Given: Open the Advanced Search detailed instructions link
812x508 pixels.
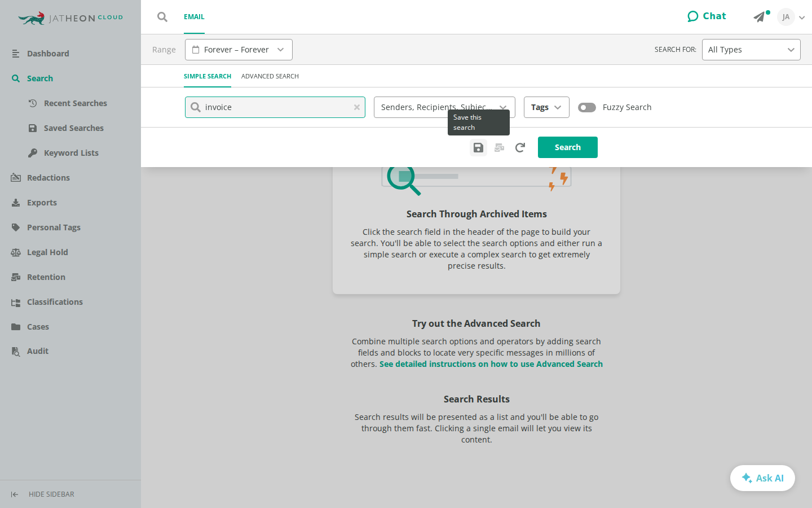Looking at the screenshot, I should coord(491,364).
